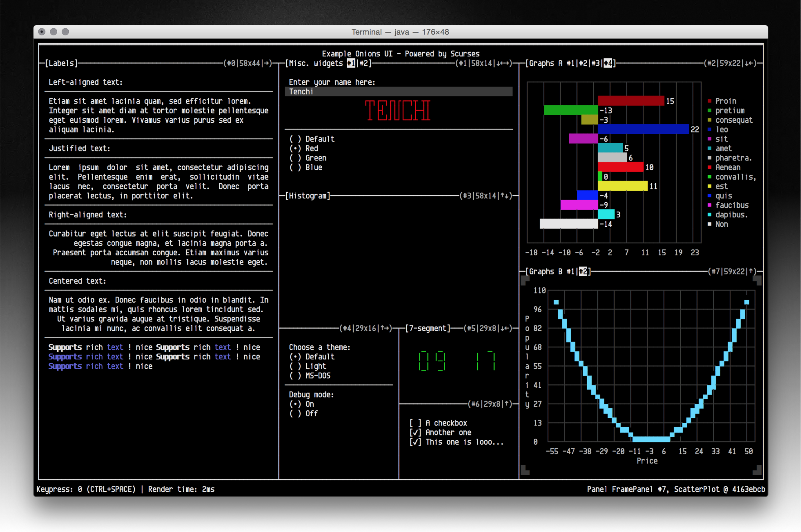Viewport: 801px width, 532px height.
Task: Choose the Green color radio option
Action: pyautogui.click(x=308, y=158)
